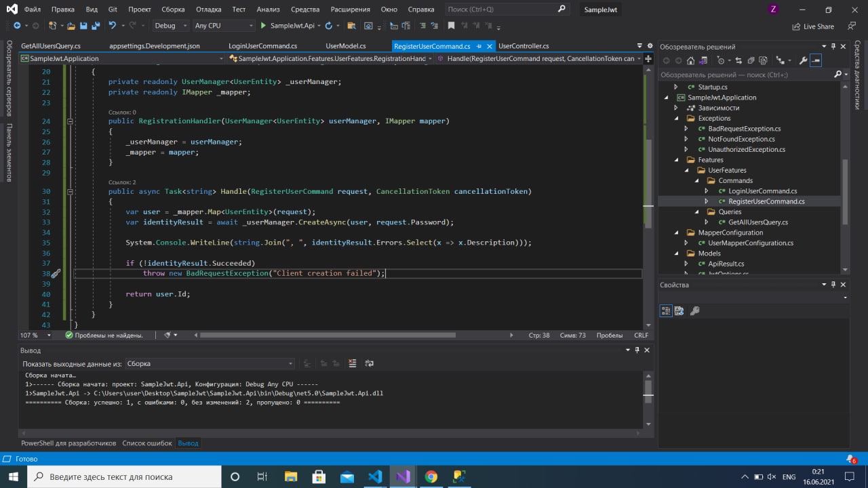Image resolution: width=868 pixels, height=488 pixels.
Task: Open the Debug configuration dropdown
Action: pyautogui.click(x=171, y=26)
